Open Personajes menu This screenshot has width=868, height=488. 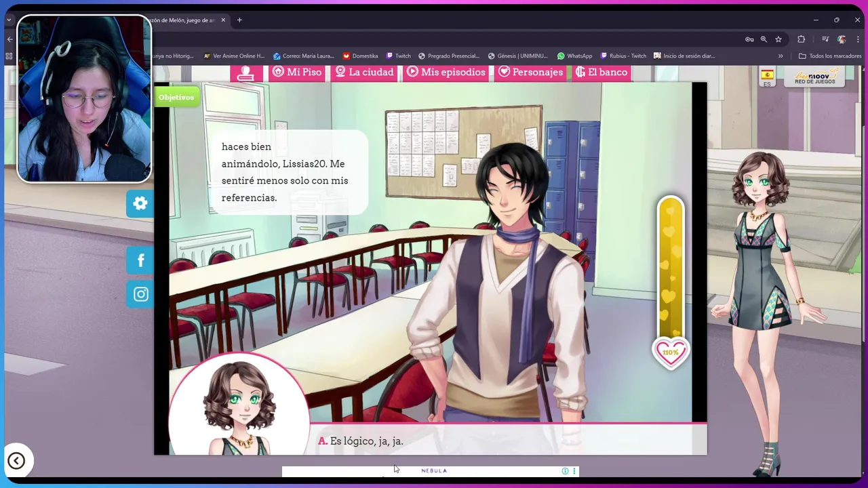pyautogui.click(x=530, y=72)
